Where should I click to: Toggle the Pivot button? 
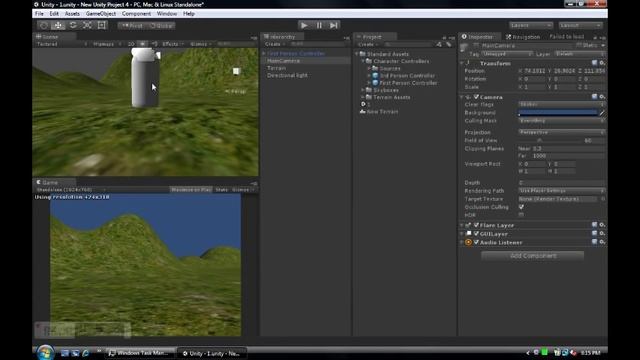point(132,25)
